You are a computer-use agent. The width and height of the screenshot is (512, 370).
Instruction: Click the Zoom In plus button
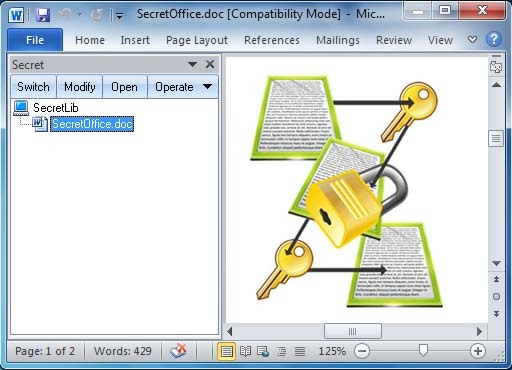pos(478,351)
